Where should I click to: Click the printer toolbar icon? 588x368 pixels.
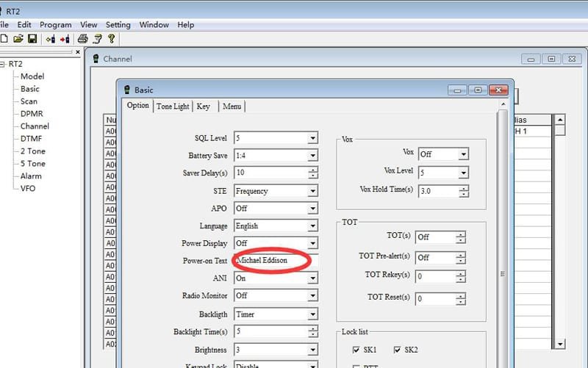pyautogui.click(x=82, y=39)
